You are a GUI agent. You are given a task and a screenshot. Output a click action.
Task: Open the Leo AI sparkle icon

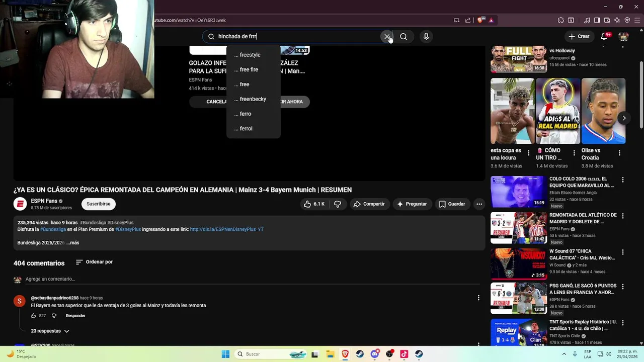click(617, 20)
